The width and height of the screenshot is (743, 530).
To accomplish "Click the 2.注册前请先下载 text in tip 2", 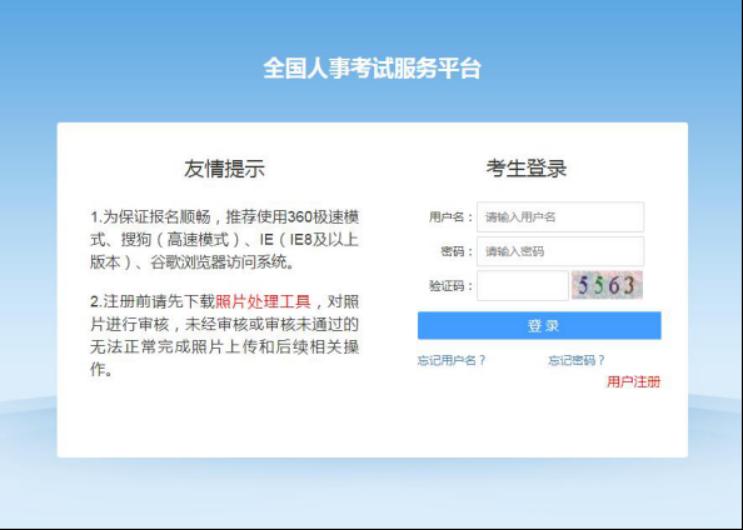I will click(152, 301).
